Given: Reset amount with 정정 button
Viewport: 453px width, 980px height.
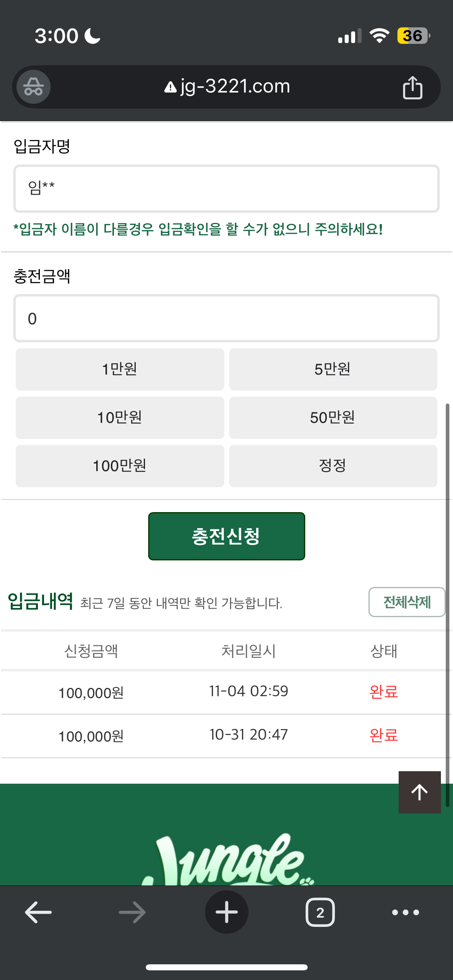Looking at the screenshot, I should (333, 466).
